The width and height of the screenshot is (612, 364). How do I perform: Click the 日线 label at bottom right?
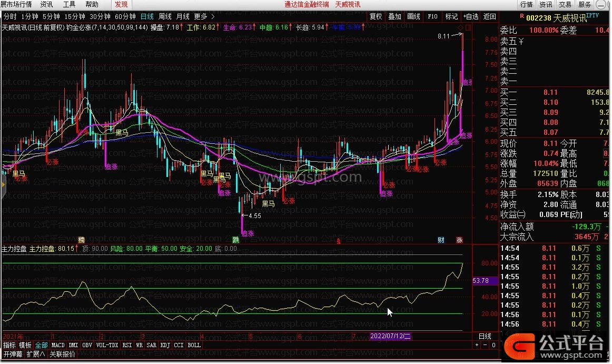click(485, 336)
